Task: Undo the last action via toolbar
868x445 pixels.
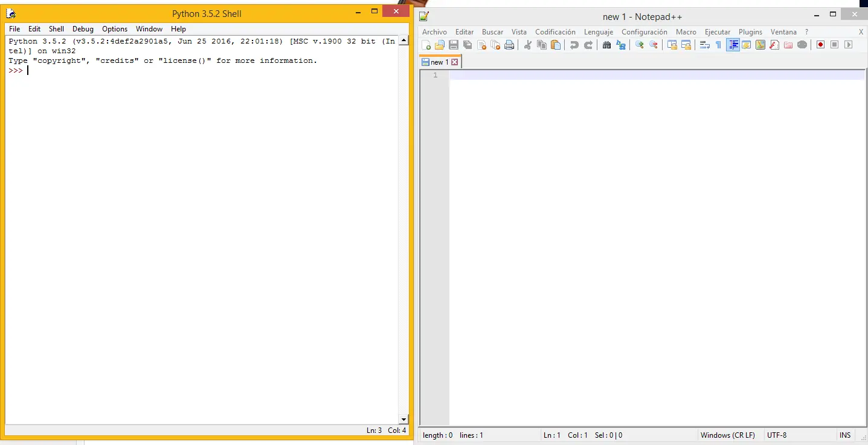Action: [574, 45]
